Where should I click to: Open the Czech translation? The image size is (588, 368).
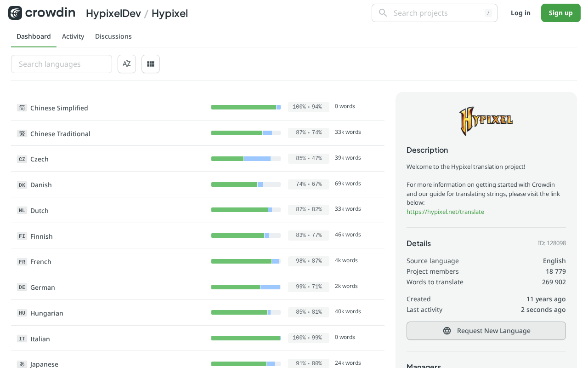40,159
